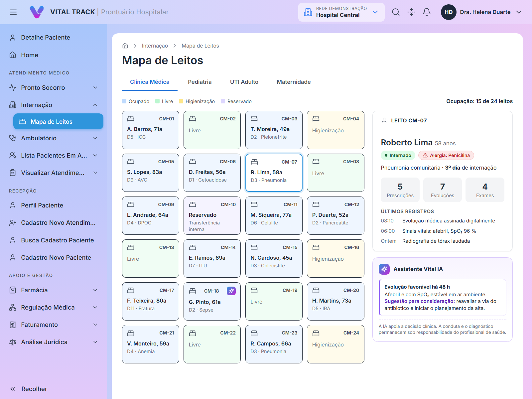This screenshot has height=399, width=532.
Task: Select Mapa de Leitos sidebar item
Action: (58, 122)
